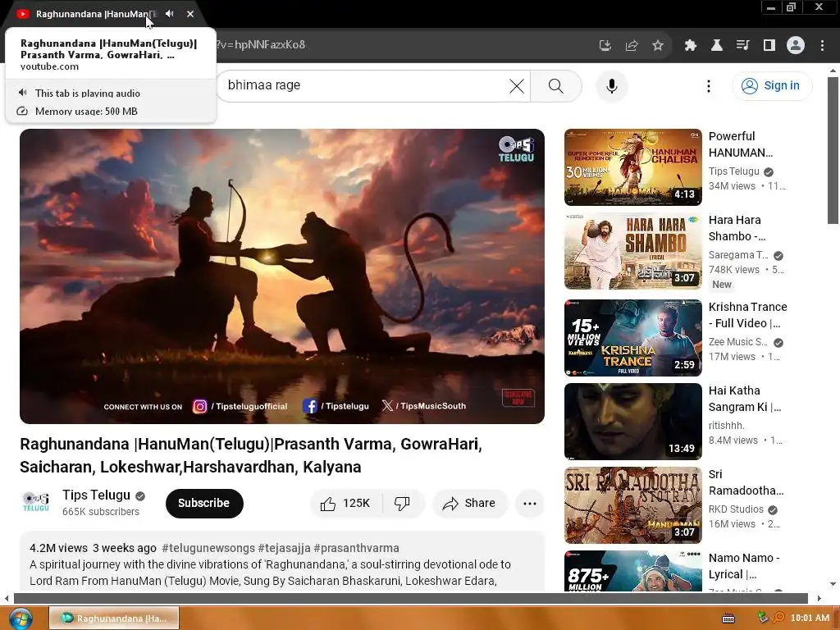The height and width of the screenshot is (630, 840).
Task: Click the Krishna Trance Full Video title
Action: click(x=748, y=315)
